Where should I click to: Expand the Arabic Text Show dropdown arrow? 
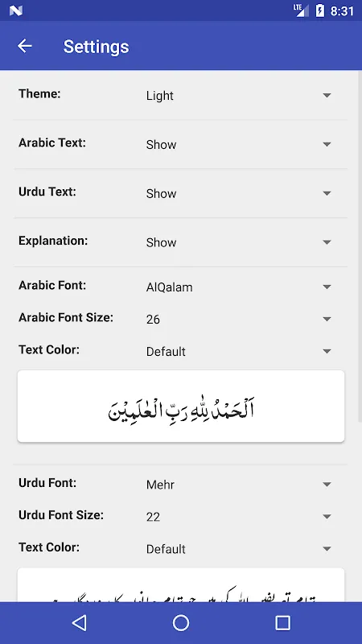[x=327, y=144]
